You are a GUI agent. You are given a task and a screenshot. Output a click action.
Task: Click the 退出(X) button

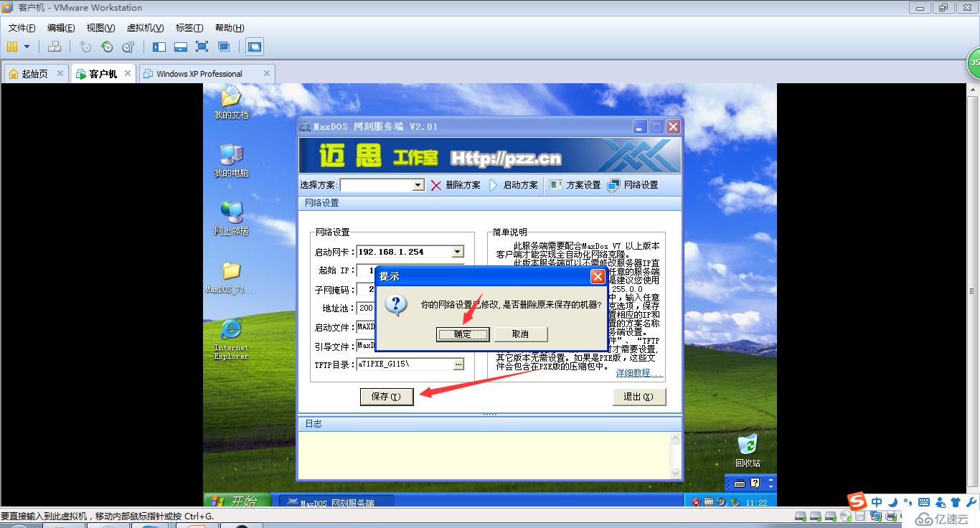(x=639, y=397)
